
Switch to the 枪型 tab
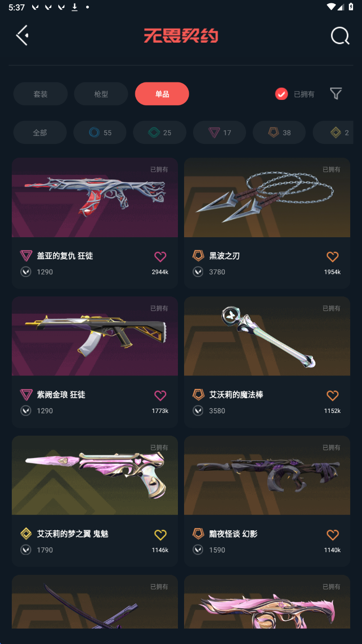point(101,94)
